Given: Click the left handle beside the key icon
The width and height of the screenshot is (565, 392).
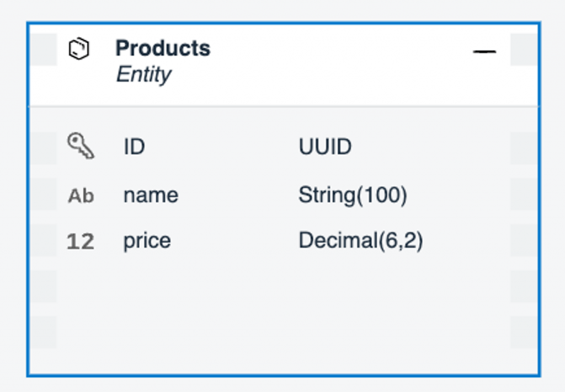Looking at the screenshot, I should pos(44,148).
